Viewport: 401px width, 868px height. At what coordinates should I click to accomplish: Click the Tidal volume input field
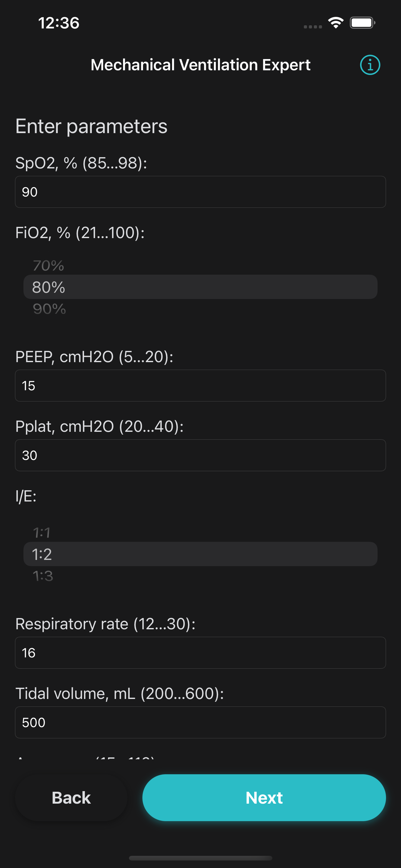pyautogui.click(x=200, y=723)
